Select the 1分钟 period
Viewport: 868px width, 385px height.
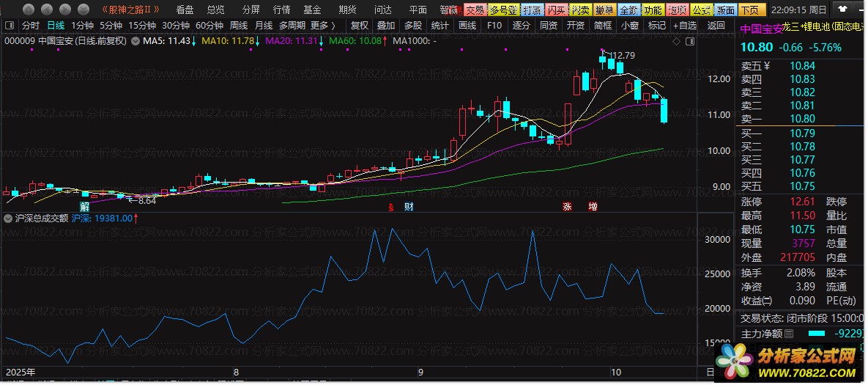point(83,26)
